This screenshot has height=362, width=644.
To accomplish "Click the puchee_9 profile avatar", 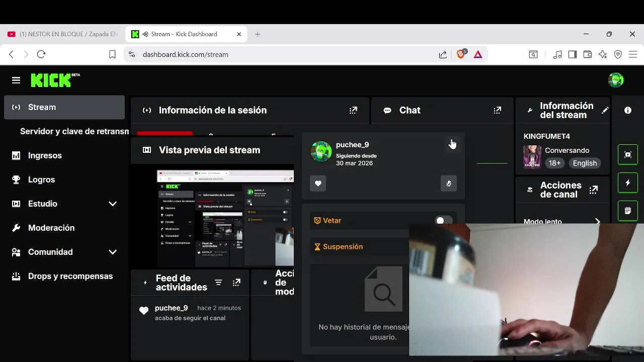I will coord(321,151).
